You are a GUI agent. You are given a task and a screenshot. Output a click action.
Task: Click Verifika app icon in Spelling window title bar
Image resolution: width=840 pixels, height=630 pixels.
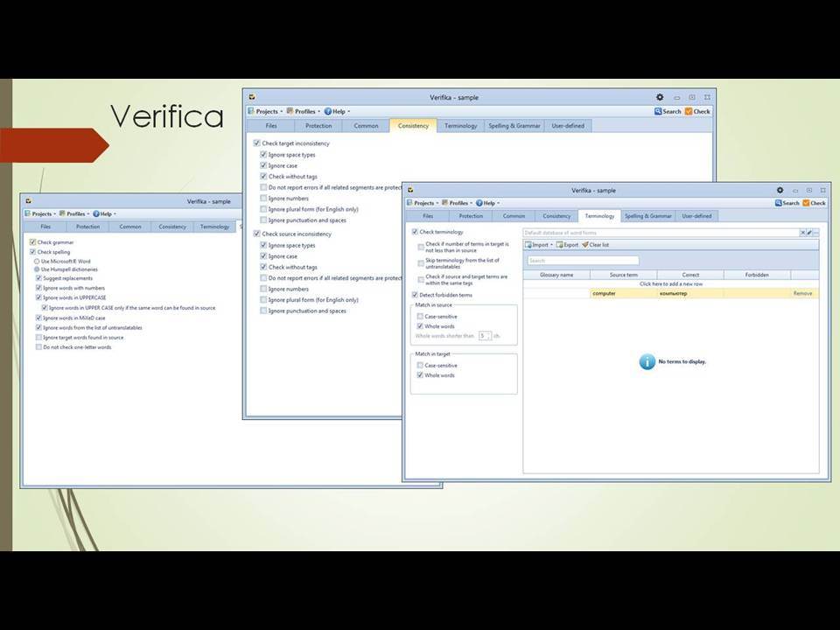(x=28, y=201)
